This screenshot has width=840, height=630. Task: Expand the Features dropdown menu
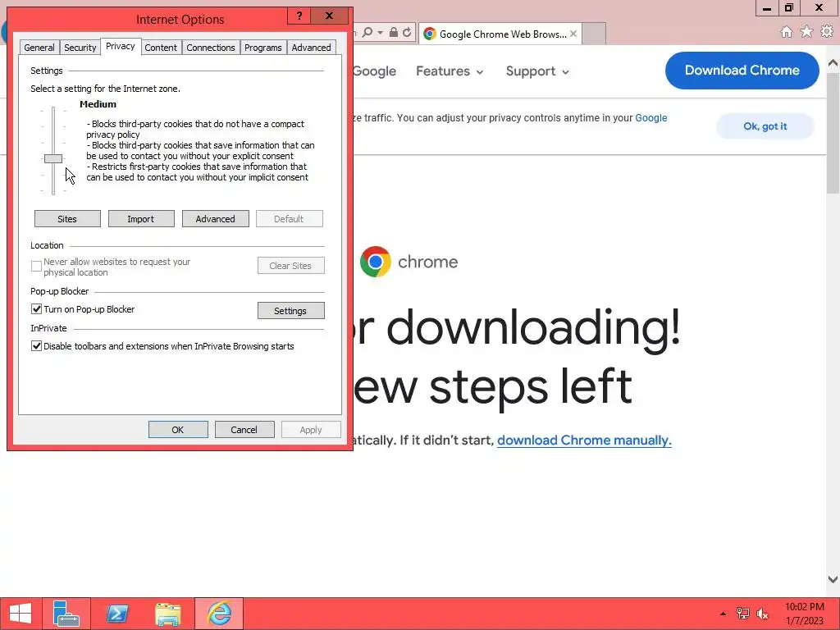(x=450, y=71)
